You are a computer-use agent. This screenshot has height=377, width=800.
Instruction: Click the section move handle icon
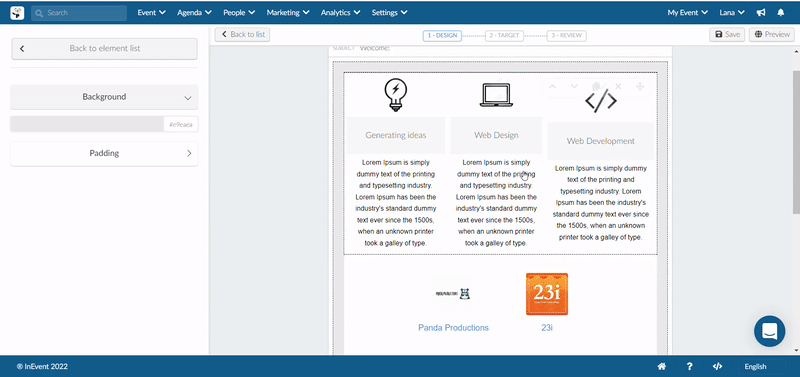coord(640,87)
